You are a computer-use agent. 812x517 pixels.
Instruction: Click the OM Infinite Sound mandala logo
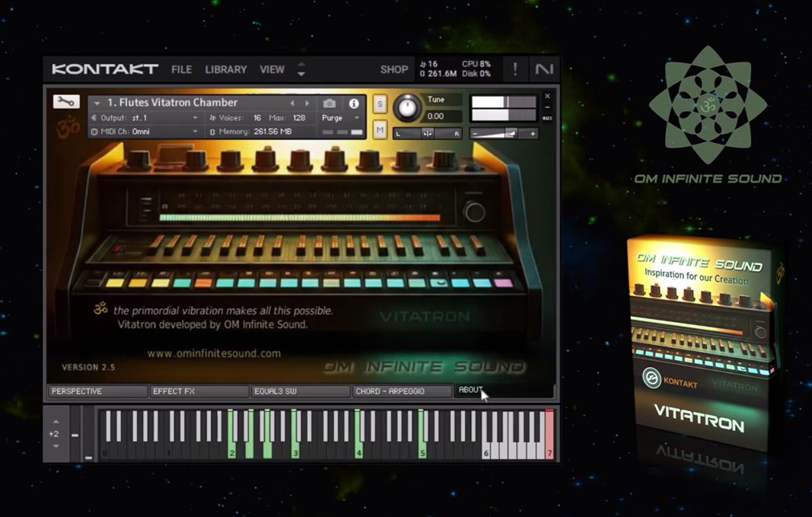tap(708, 105)
